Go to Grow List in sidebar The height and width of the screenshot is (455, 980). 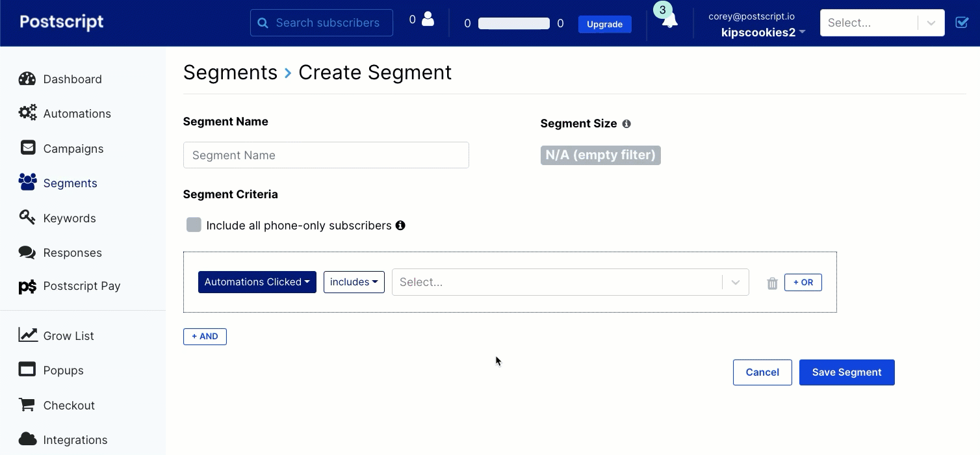click(68, 336)
